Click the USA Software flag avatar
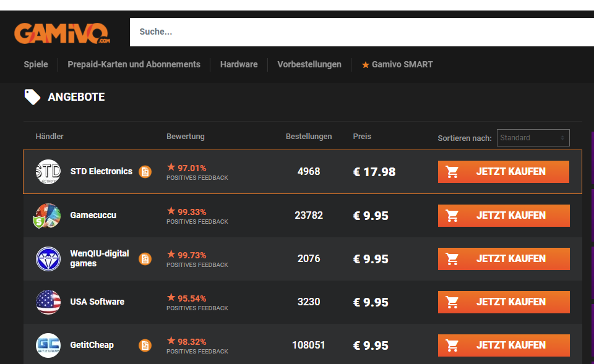The height and width of the screenshot is (364, 594). pos(48,302)
